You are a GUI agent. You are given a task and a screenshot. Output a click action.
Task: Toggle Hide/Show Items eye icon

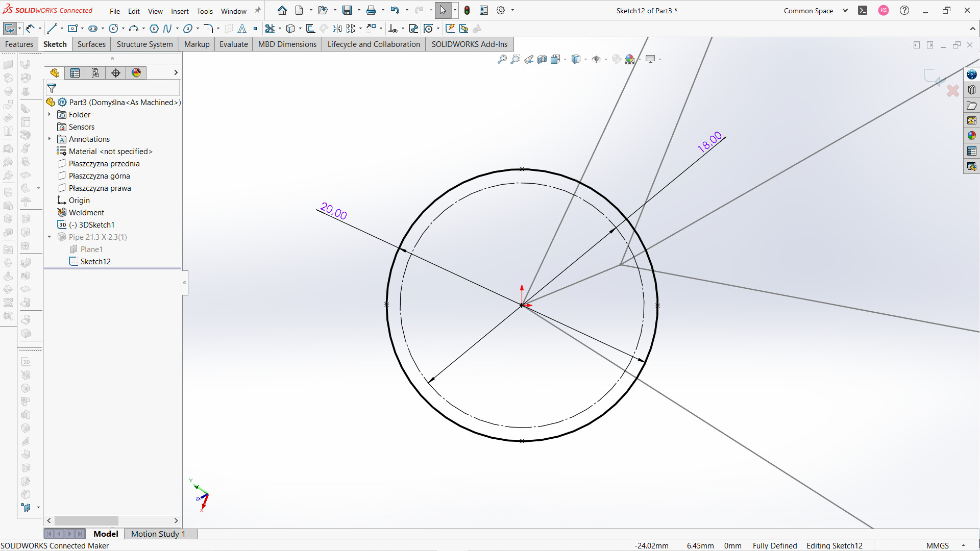[x=596, y=59]
